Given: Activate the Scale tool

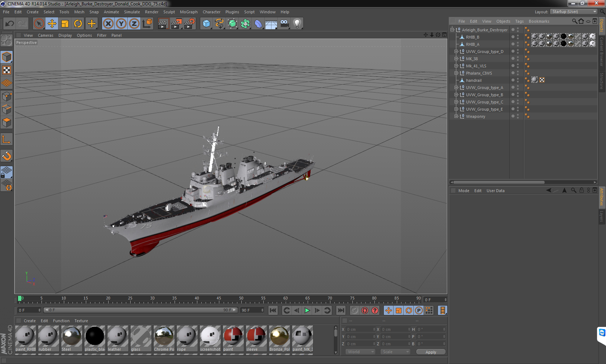Looking at the screenshot, I should (65, 24).
